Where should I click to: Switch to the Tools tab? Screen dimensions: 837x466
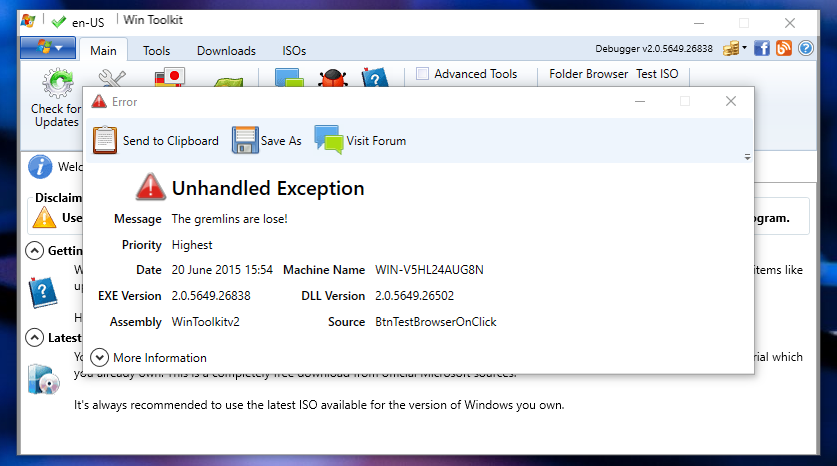156,51
